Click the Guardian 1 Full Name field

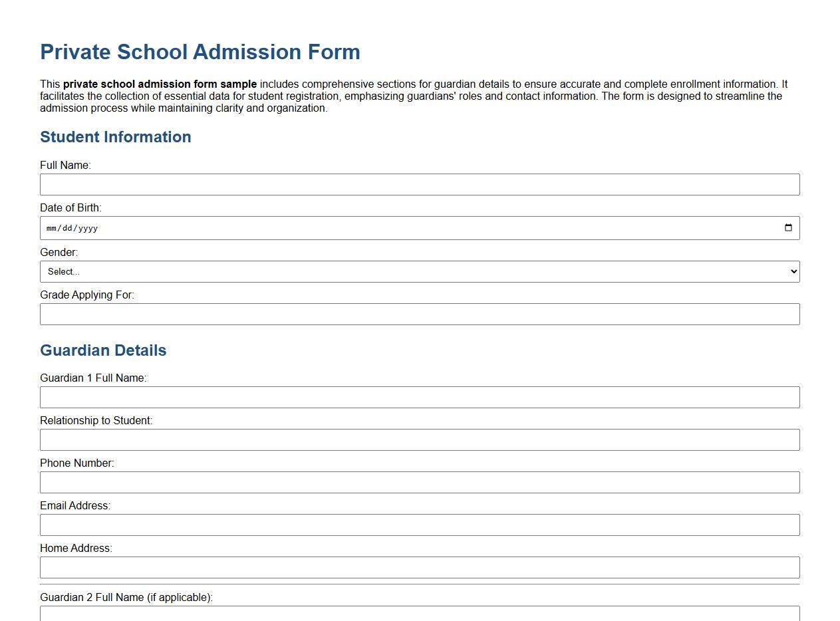pyautogui.click(x=419, y=397)
